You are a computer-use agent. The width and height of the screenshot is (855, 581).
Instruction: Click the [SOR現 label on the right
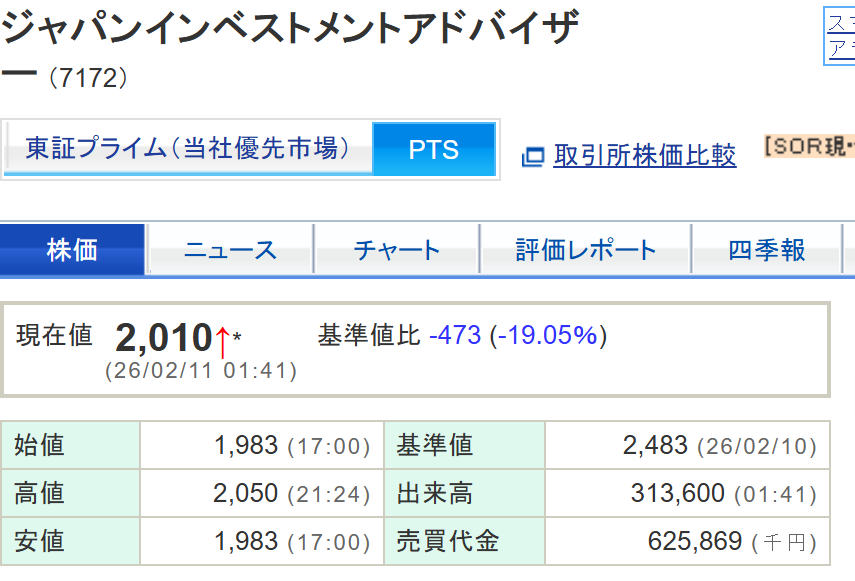point(809,147)
